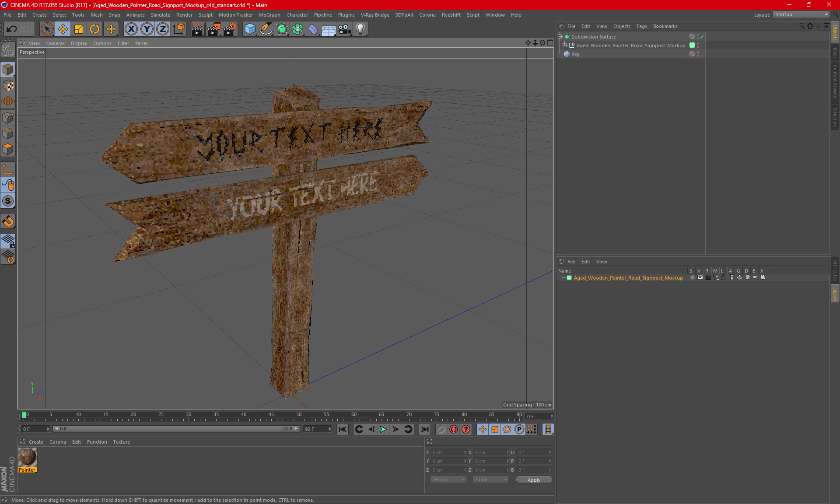Image resolution: width=840 pixels, height=504 pixels.
Task: Click the signpost object layer color swatch
Action: 692,45
